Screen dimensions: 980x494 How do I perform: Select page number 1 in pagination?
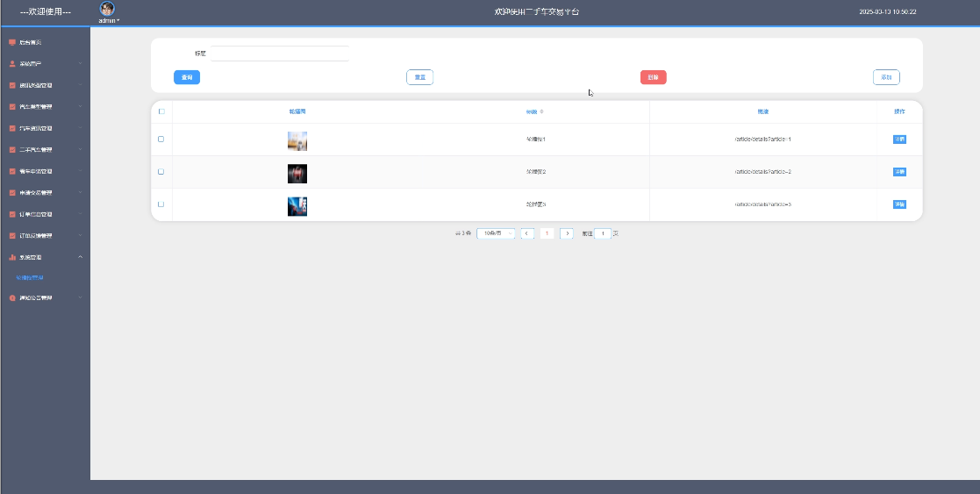tap(547, 233)
